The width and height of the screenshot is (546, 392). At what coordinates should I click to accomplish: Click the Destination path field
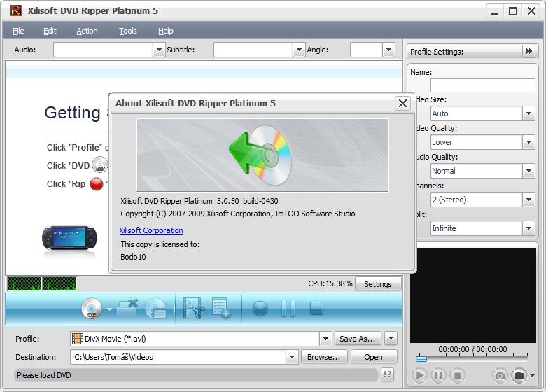(x=178, y=357)
